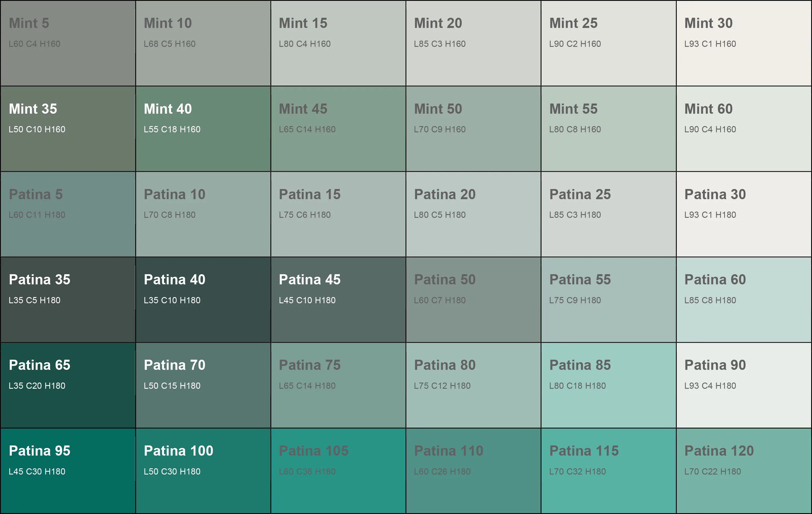Pick the Mint 30 swatch
Image resolution: width=812 pixels, height=514 pixels.
point(744,43)
